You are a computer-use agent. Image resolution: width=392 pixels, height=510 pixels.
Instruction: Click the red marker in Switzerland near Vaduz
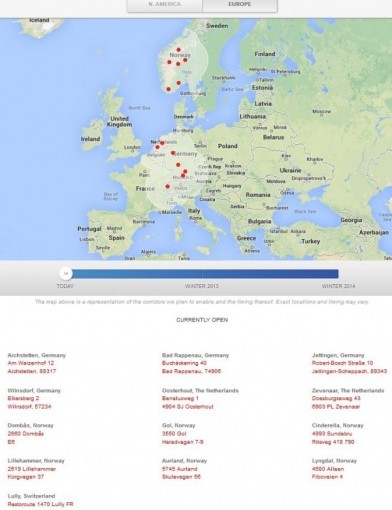coord(168,187)
